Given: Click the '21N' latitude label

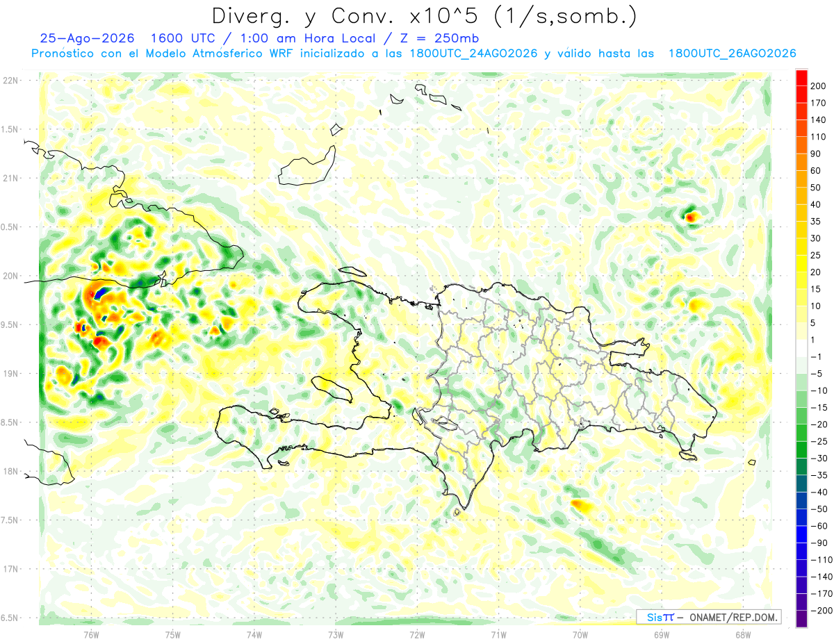Looking at the screenshot, I should click(x=10, y=178).
